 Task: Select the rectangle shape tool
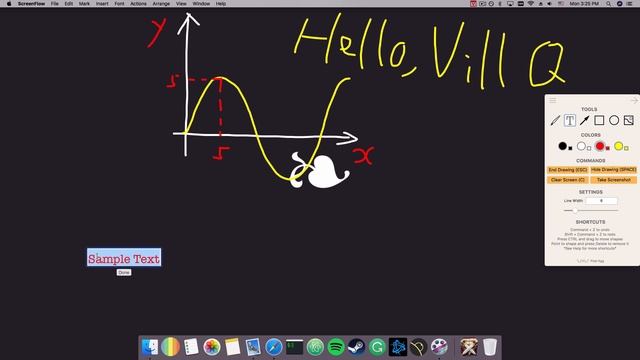599,120
